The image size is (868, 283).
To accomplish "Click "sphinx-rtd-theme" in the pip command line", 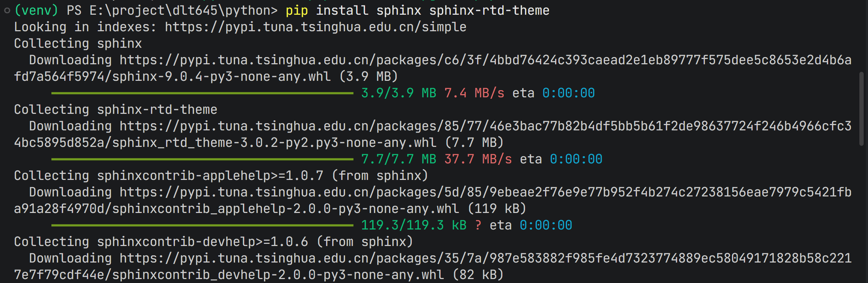I will tap(489, 10).
